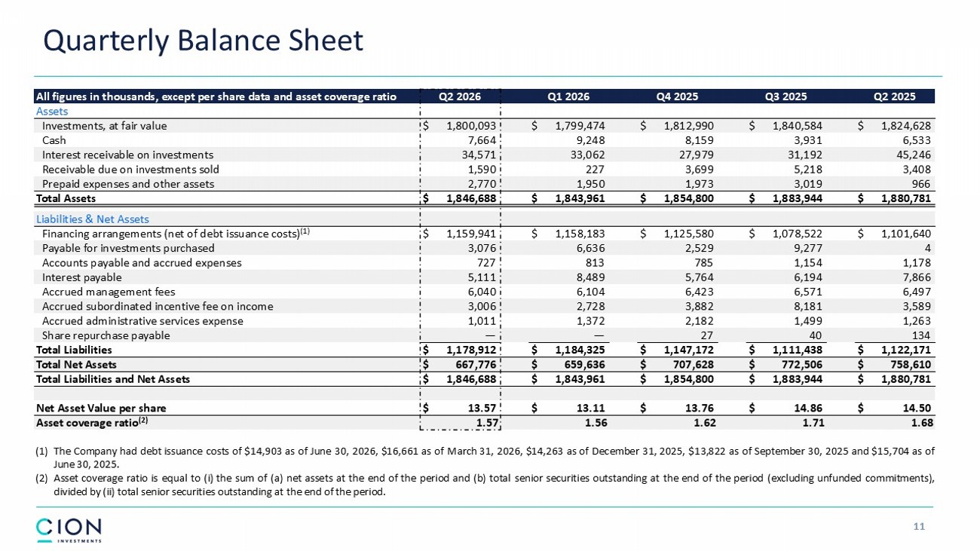The height and width of the screenshot is (551, 980).
Task: Select the Q4 2025 column header
Action: (x=677, y=96)
